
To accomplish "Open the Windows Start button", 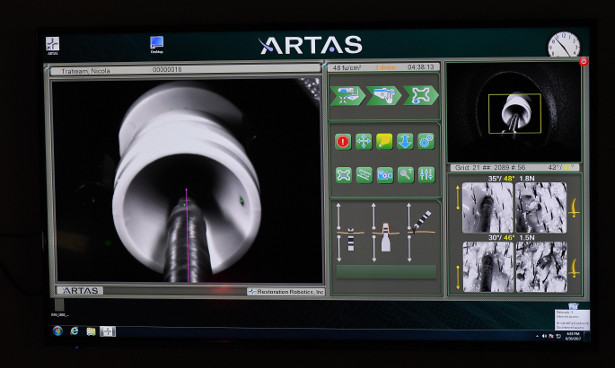I will 58,331.
